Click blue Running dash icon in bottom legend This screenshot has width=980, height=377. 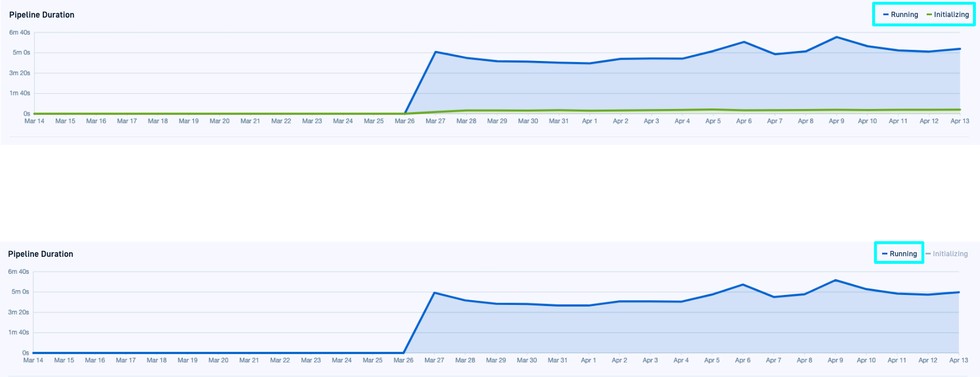coord(884,254)
